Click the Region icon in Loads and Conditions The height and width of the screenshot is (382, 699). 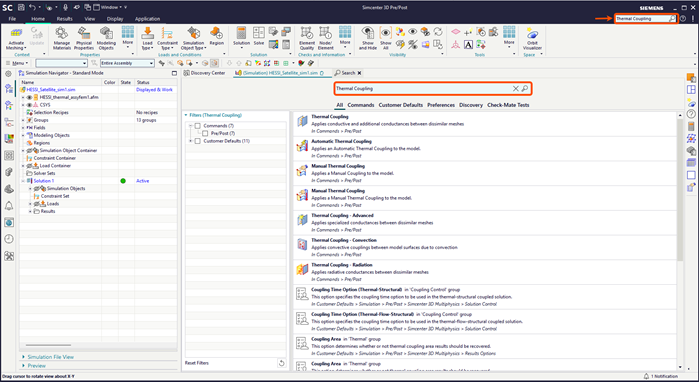[x=217, y=34]
